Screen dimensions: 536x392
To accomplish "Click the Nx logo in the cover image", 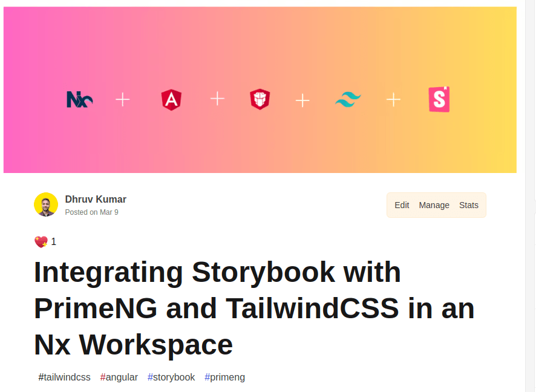I will pyautogui.click(x=80, y=99).
